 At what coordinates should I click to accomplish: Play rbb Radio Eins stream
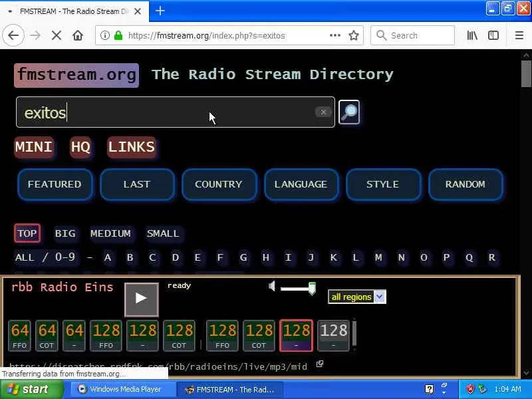pos(142,299)
